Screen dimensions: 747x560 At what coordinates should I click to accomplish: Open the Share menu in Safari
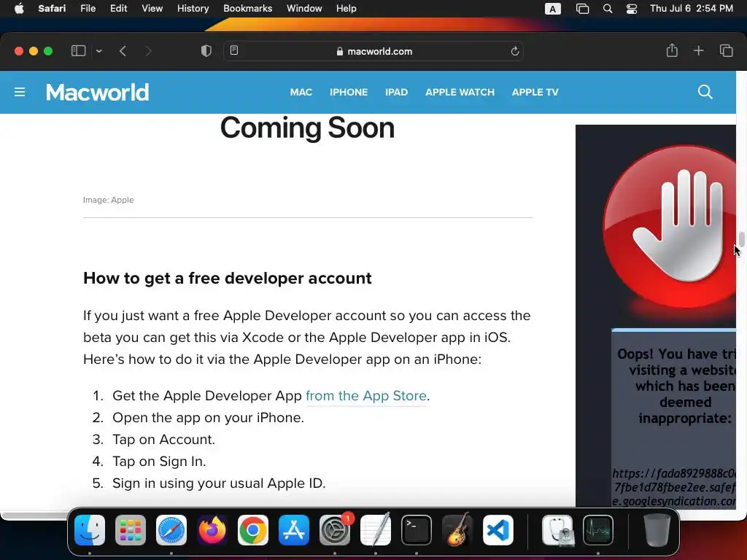(x=672, y=50)
